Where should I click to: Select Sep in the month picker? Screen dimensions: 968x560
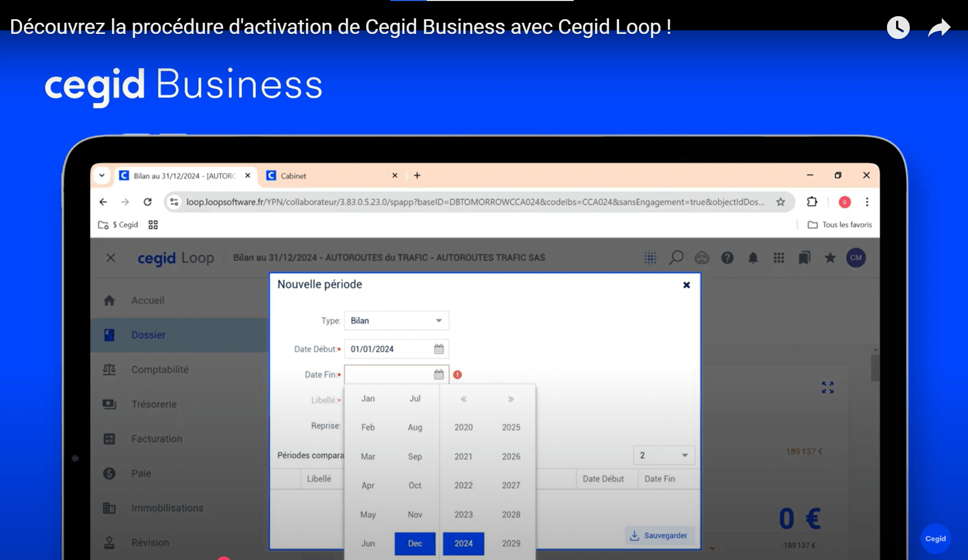pyautogui.click(x=415, y=456)
